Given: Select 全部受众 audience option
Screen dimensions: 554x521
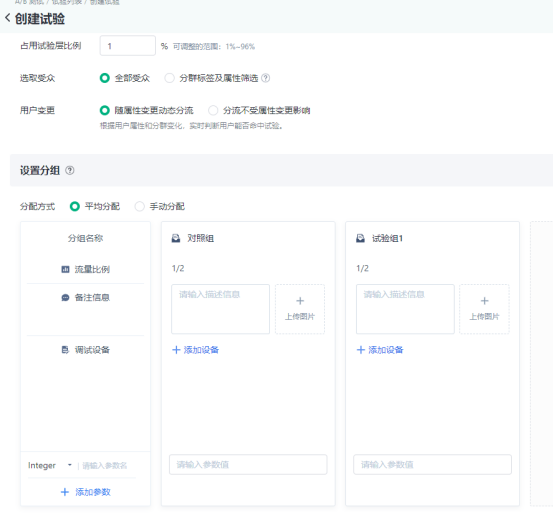Looking at the screenshot, I should [x=105, y=78].
